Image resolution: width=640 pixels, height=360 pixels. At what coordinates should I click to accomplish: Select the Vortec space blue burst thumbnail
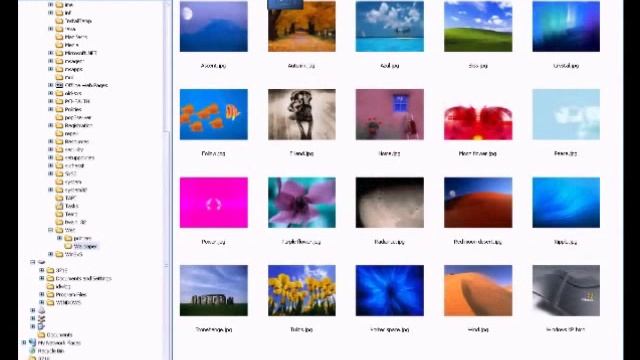[x=390, y=290]
